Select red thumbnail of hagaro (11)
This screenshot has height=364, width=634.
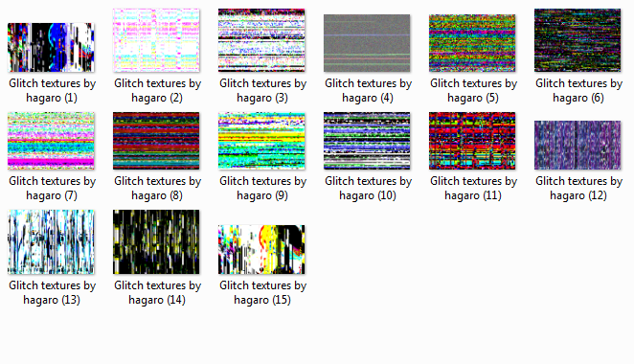[472, 141]
